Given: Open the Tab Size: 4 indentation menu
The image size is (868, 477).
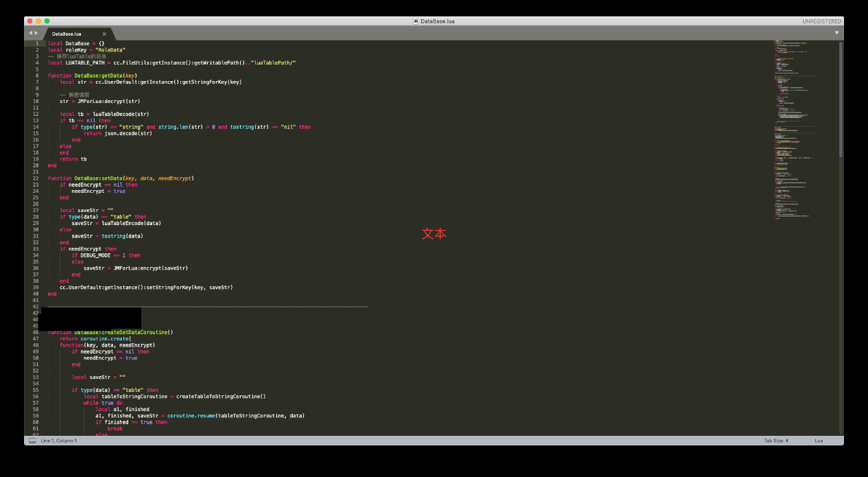Looking at the screenshot, I should tap(776, 441).
